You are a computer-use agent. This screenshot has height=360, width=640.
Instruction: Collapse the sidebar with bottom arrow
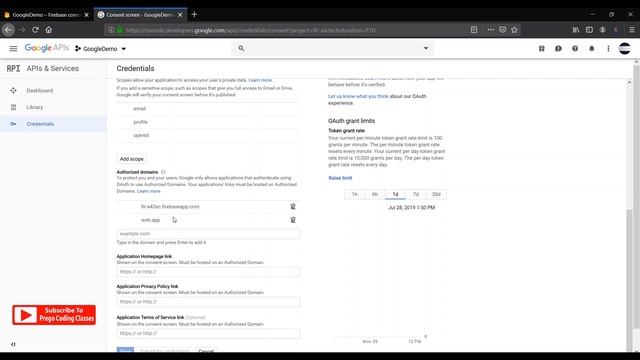[13, 344]
